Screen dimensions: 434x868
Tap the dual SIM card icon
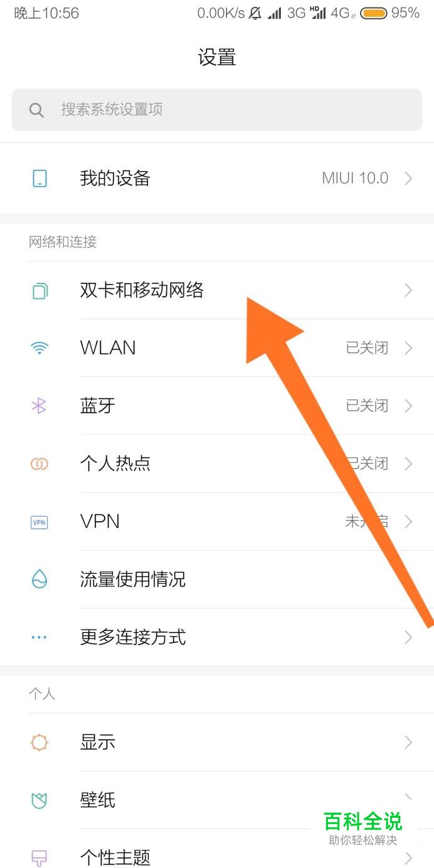40,290
